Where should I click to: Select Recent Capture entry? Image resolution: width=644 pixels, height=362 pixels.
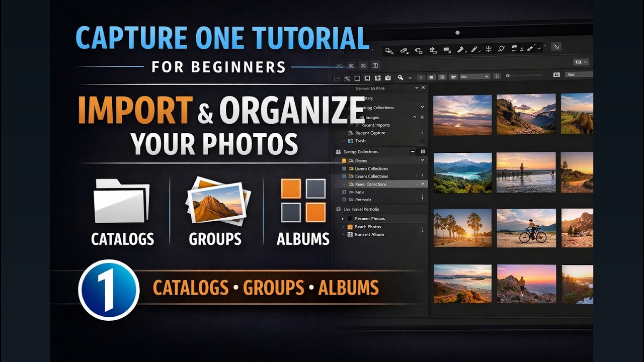click(x=370, y=133)
